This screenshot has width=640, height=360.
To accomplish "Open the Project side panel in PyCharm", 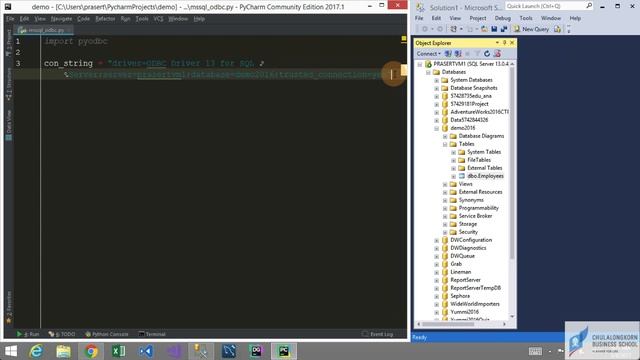I will (9, 43).
